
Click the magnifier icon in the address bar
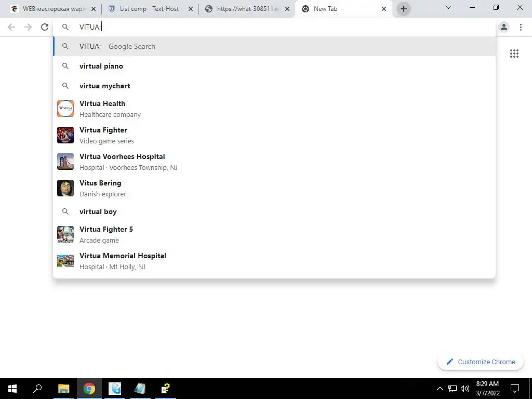[65, 27]
